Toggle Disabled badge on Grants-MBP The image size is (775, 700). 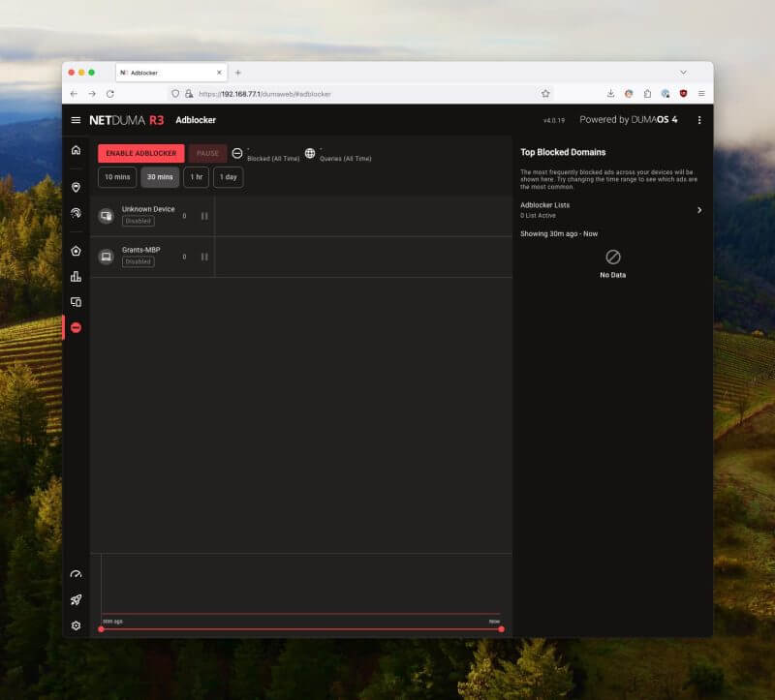pos(138,261)
